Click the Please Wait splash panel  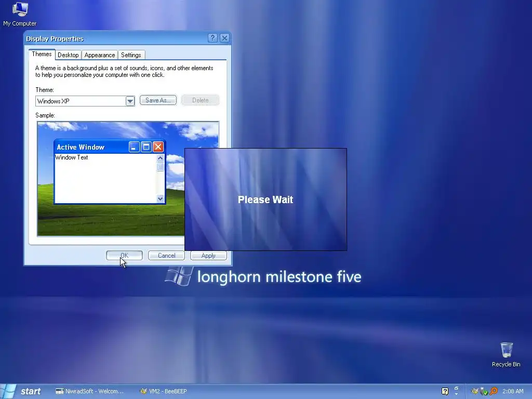click(x=265, y=199)
